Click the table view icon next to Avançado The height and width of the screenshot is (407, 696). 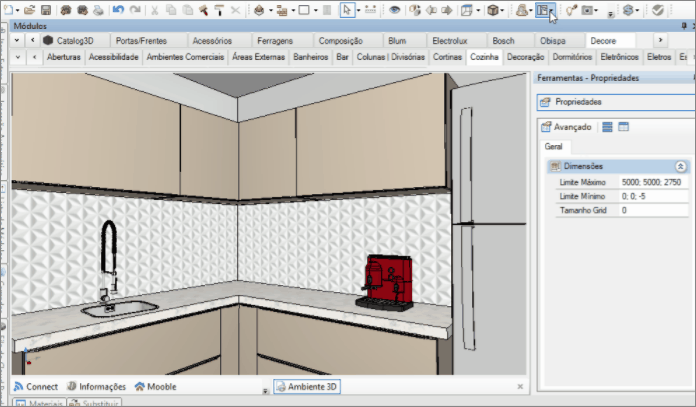(x=623, y=127)
